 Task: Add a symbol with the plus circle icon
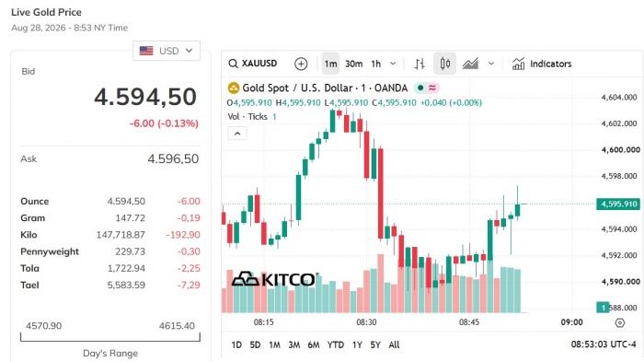click(301, 64)
